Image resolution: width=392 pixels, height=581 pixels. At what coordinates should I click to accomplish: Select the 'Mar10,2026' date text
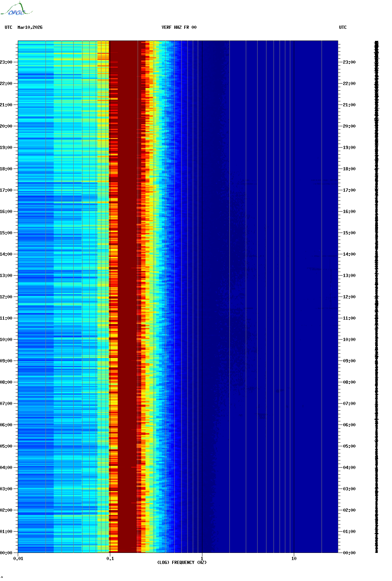pyautogui.click(x=30, y=27)
